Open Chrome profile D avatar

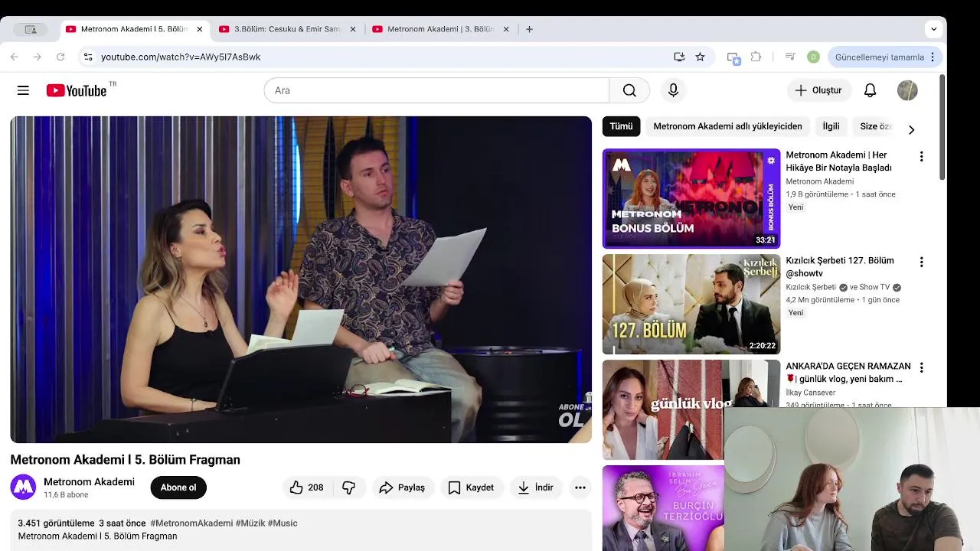[813, 57]
